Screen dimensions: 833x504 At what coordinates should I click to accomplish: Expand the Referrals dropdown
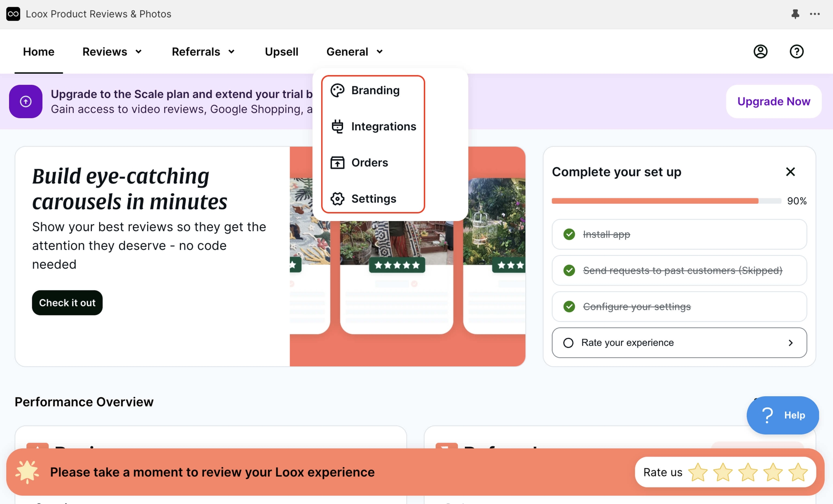(x=203, y=51)
